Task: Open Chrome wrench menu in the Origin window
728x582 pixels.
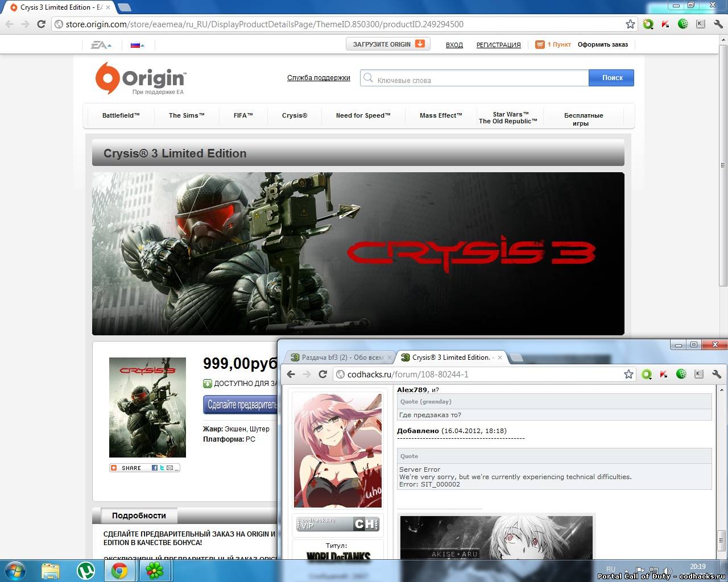Action: click(x=717, y=24)
